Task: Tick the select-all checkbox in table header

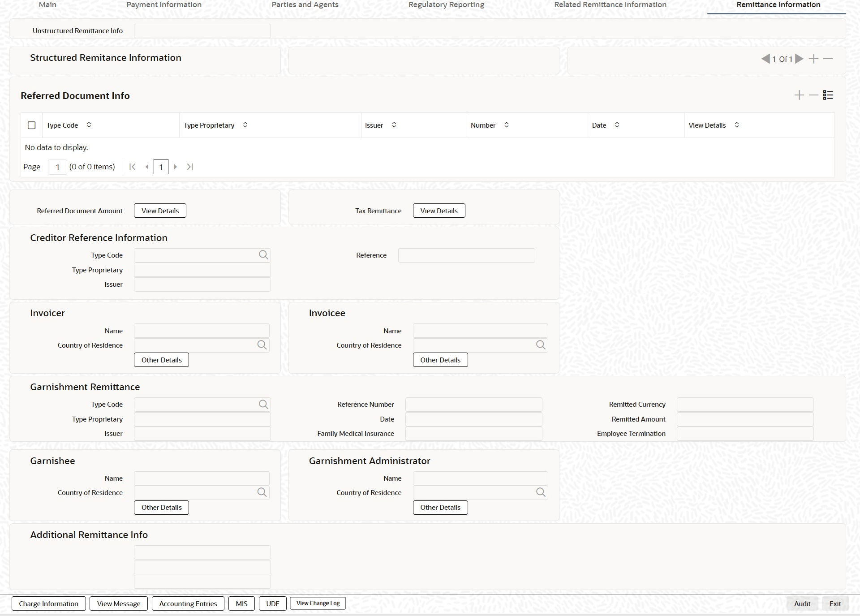Action: (32, 125)
